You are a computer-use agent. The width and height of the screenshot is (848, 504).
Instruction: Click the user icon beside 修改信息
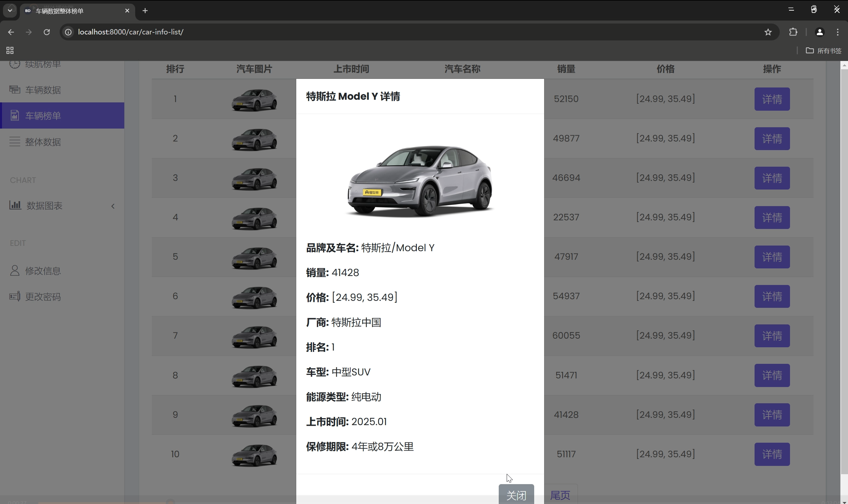(x=15, y=270)
